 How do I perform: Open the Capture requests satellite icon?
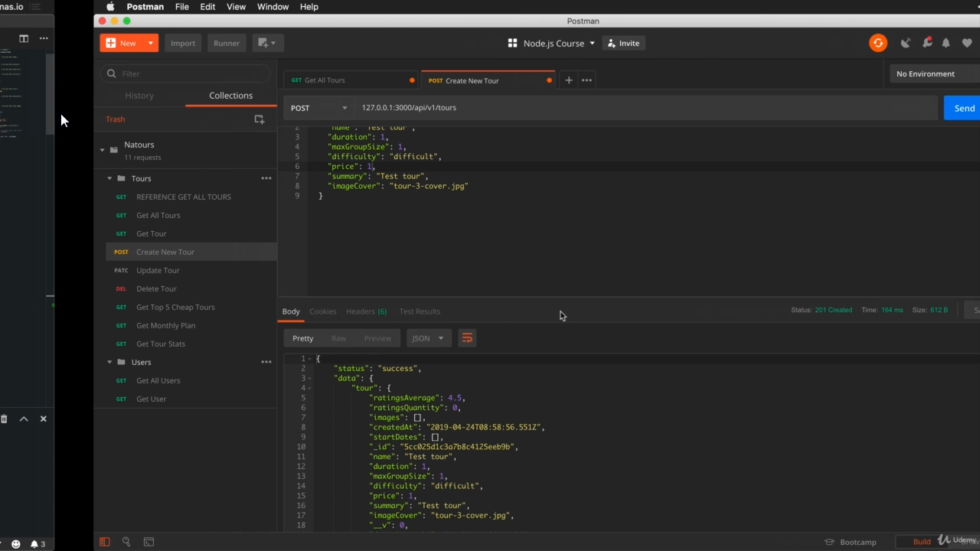[906, 43]
